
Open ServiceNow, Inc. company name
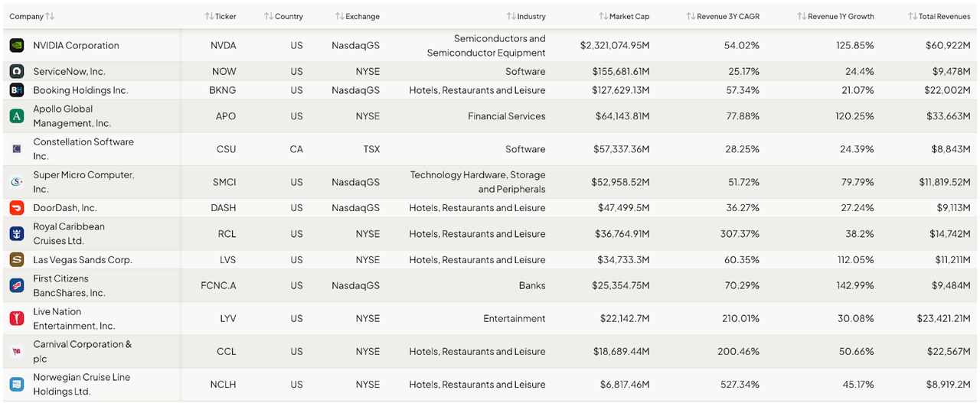pos(70,71)
